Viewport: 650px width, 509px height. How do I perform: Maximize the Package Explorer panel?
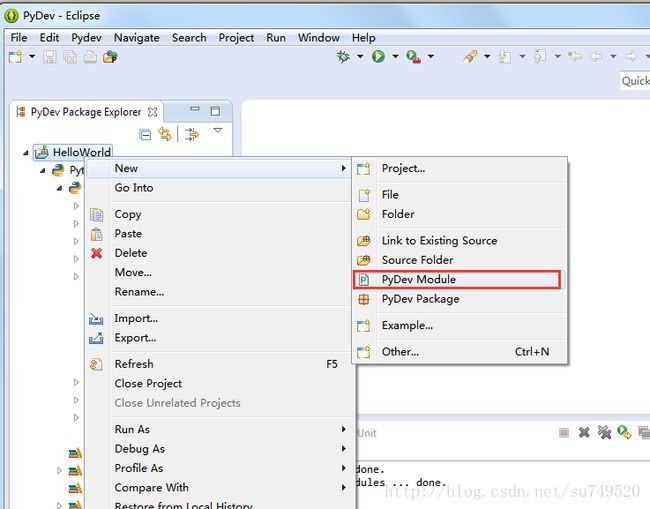coord(215,111)
